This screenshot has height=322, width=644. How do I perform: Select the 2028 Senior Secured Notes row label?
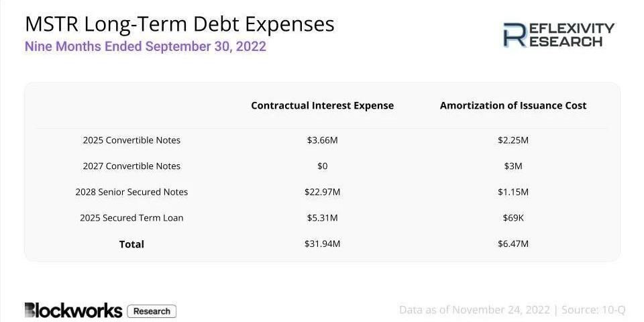(131, 192)
